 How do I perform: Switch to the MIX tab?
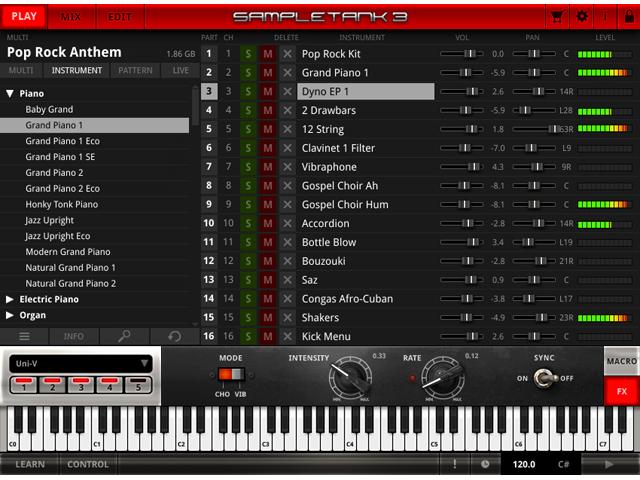click(x=71, y=17)
